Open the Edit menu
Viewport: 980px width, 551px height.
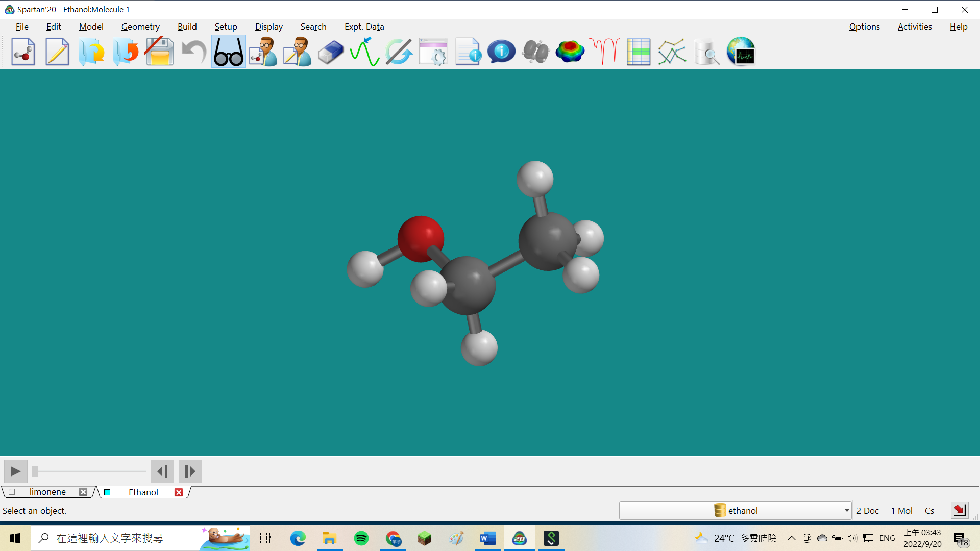tap(54, 27)
